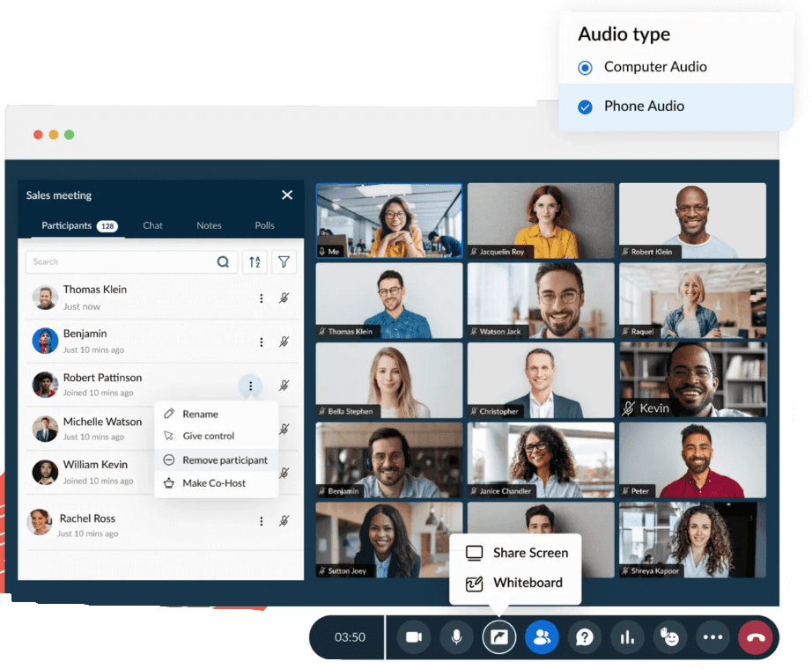The image size is (812, 669).
Task: Choose Remove participant from context menu
Action: [224, 459]
